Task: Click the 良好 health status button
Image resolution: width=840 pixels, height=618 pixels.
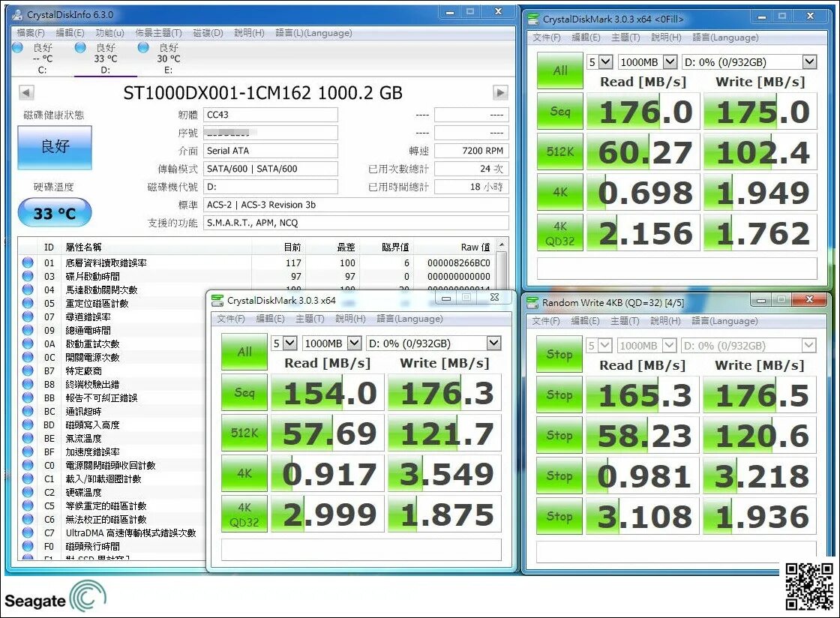Action: coord(55,147)
